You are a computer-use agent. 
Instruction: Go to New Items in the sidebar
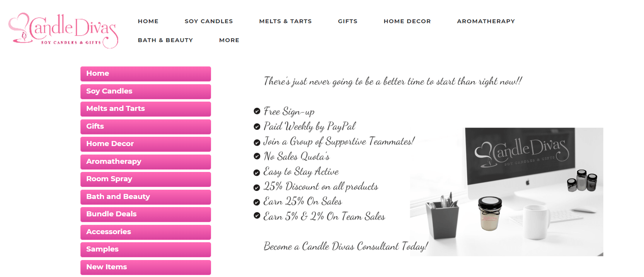(146, 267)
